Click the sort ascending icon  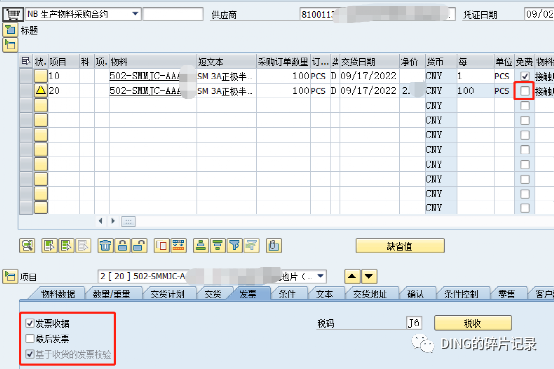coord(201,246)
